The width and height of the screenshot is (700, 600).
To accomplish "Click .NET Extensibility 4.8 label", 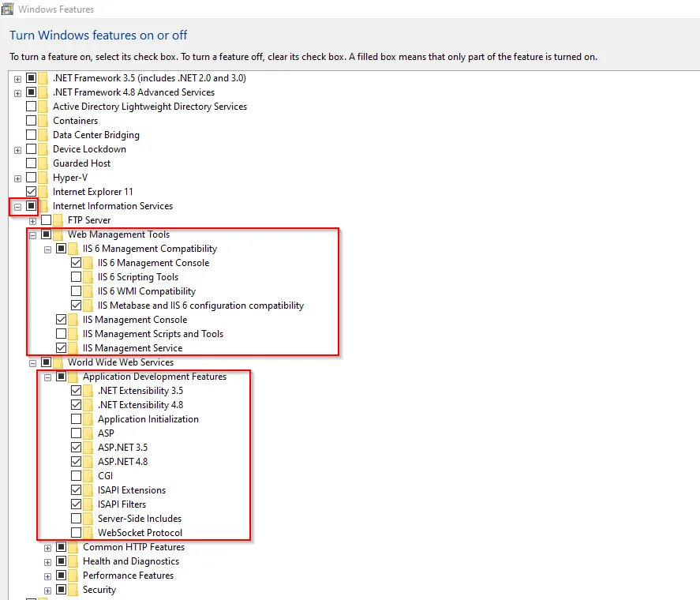I will [140, 405].
